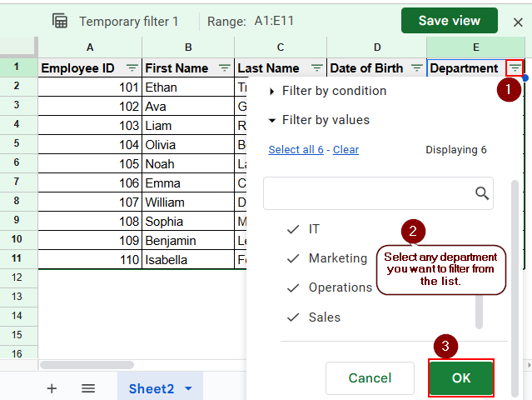Open the First Name column filter icon

point(224,68)
